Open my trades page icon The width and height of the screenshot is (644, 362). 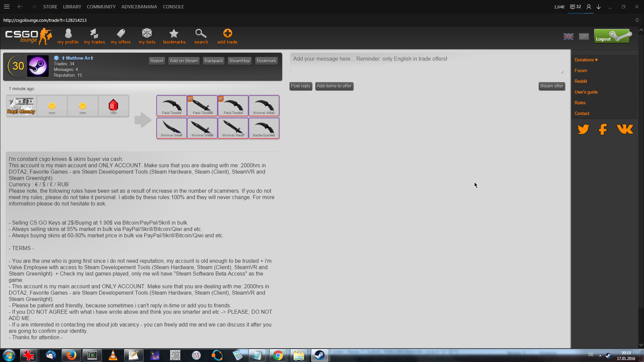point(94,34)
